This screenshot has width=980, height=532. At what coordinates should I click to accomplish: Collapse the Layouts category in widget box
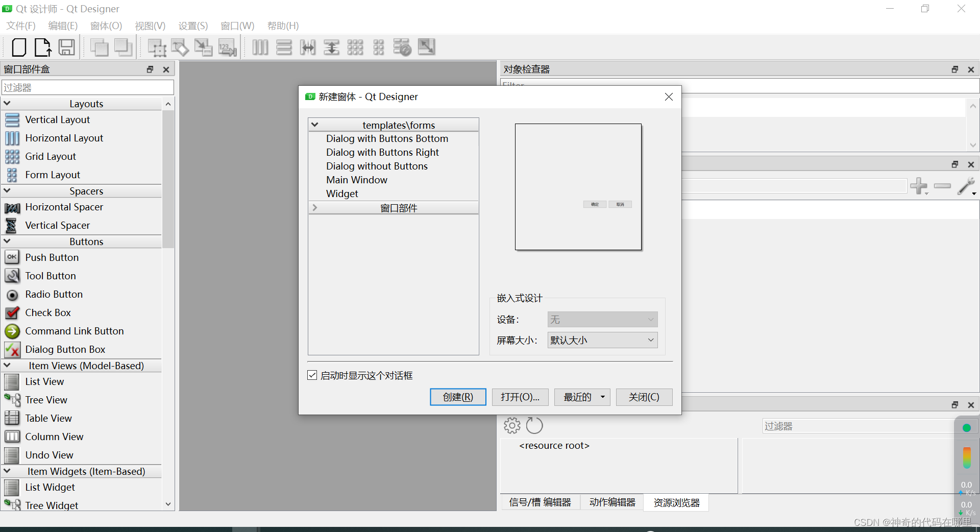[7, 103]
